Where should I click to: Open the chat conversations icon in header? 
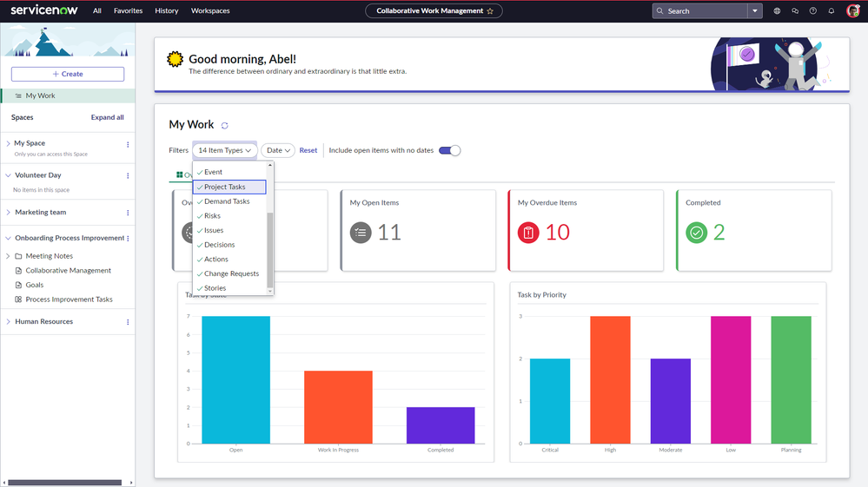795,11
